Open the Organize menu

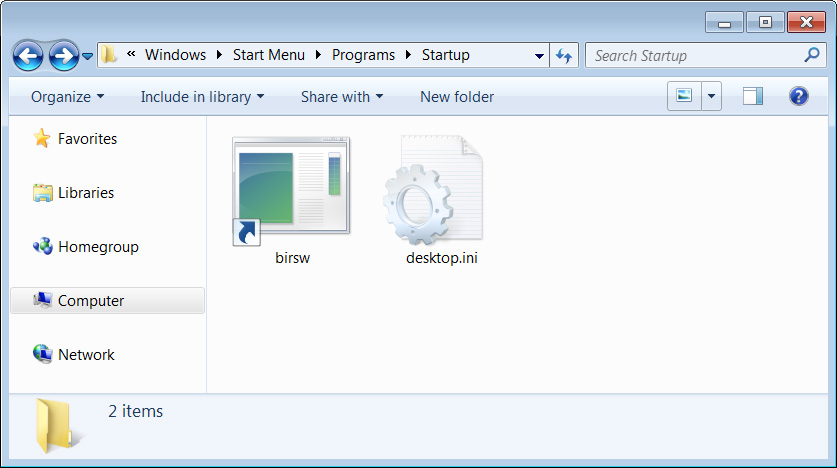click(x=67, y=97)
